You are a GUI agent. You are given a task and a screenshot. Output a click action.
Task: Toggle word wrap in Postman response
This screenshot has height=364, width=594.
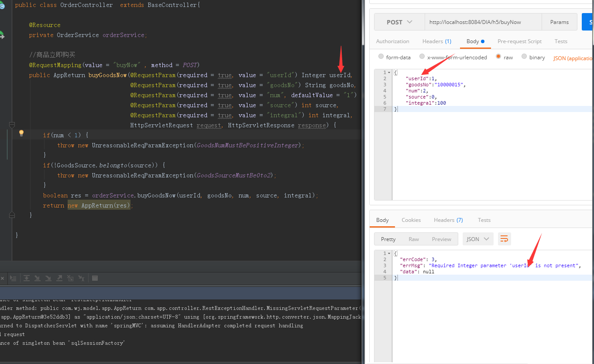coord(504,239)
